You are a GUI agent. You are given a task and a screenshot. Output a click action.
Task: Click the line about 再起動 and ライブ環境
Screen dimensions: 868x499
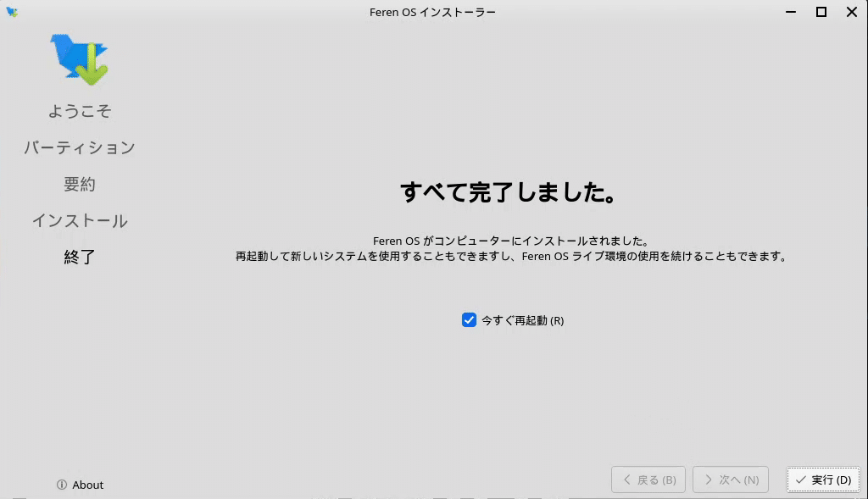(510, 256)
